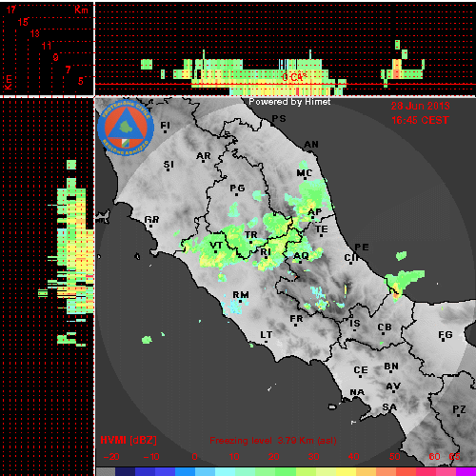Click the 'TR' city label on map
This screenshot has width=476, height=476.
[251, 235]
